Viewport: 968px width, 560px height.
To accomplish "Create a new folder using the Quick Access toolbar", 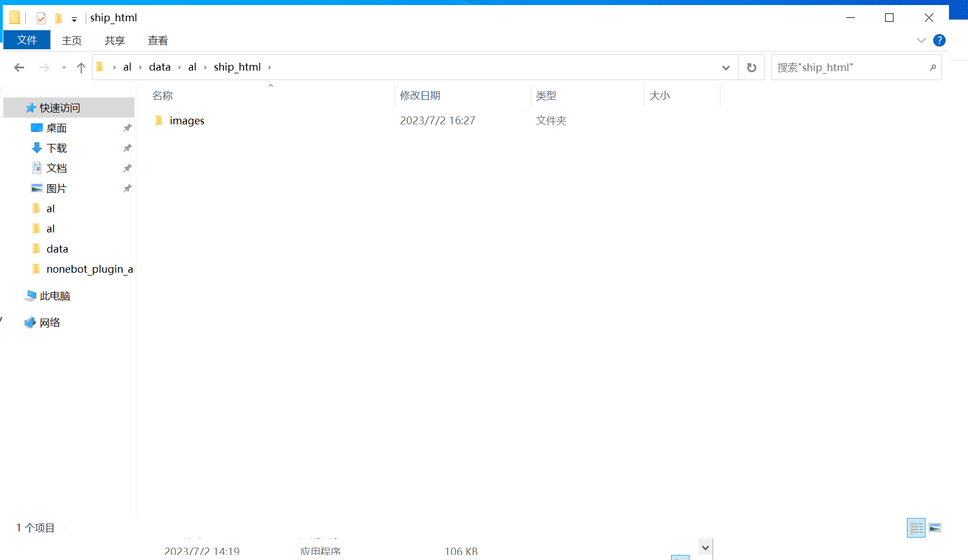I will pos(59,17).
